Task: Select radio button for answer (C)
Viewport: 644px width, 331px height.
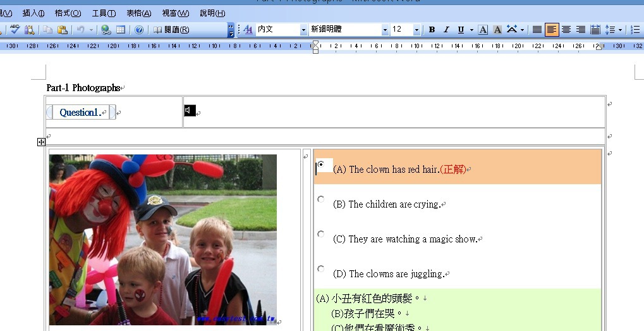Action: (321, 234)
